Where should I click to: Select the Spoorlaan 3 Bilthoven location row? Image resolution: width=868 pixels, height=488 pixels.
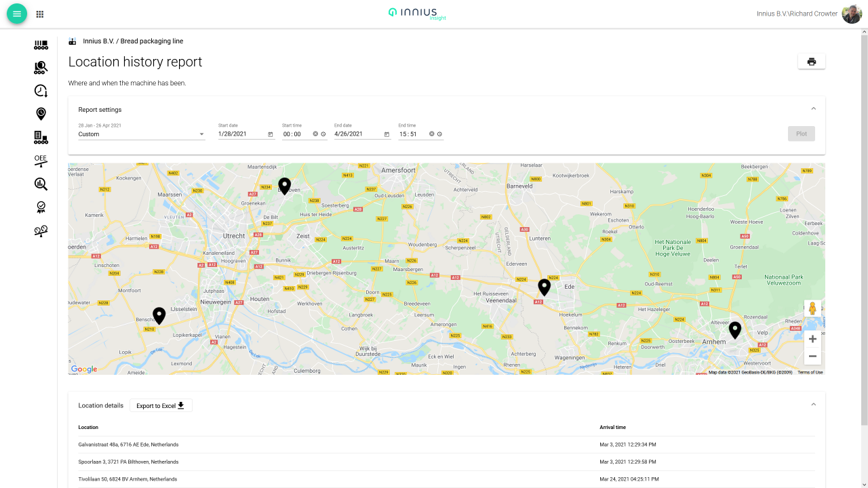point(446,462)
